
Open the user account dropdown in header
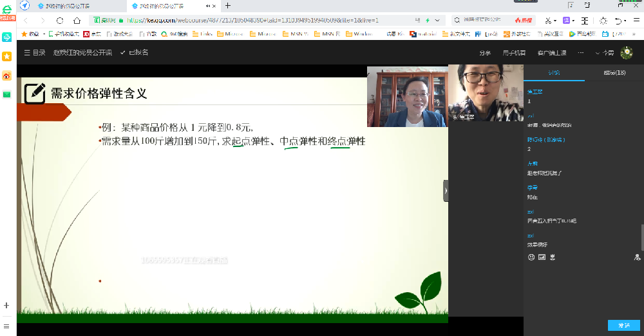click(605, 53)
